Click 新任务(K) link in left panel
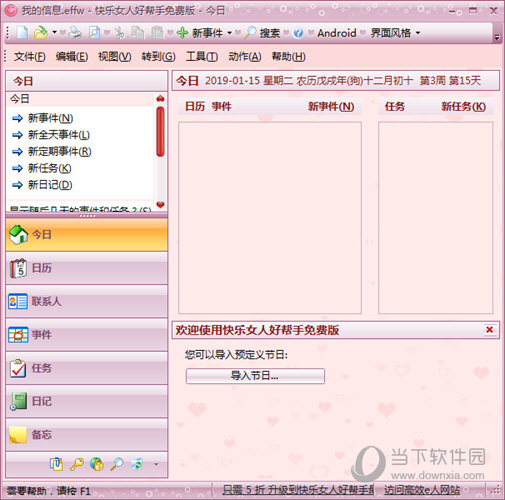 pos(49,168)
